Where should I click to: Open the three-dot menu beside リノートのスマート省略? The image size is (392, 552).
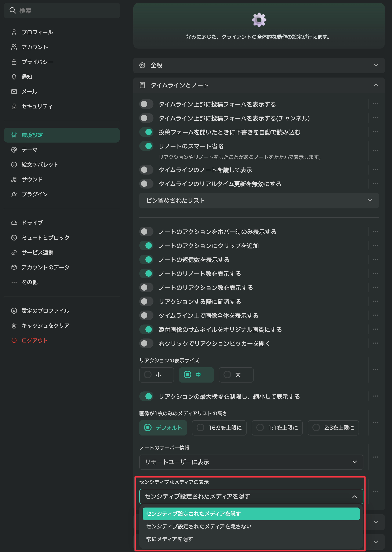click(x=375, y=151)
